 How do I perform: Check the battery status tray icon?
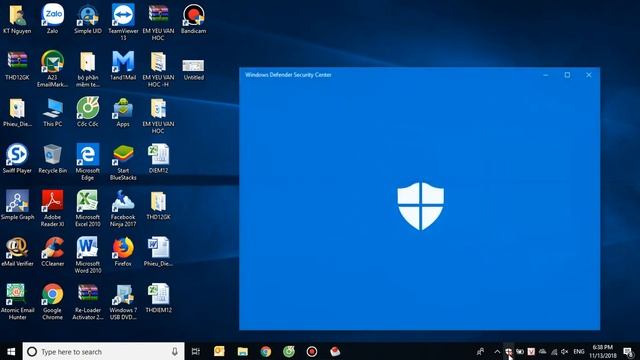coord(520,351)
